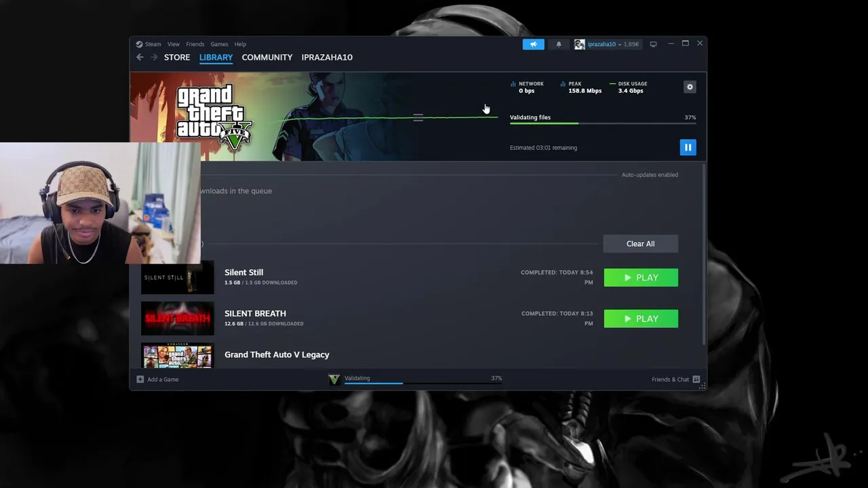Open downloads settings gear

[x=690, y=87]
